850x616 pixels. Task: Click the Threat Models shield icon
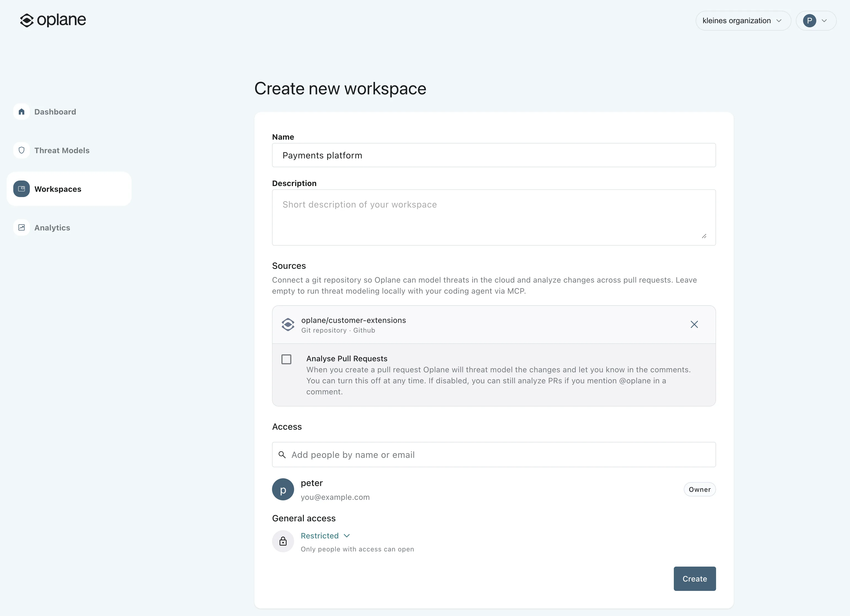(x=21, y=150)
